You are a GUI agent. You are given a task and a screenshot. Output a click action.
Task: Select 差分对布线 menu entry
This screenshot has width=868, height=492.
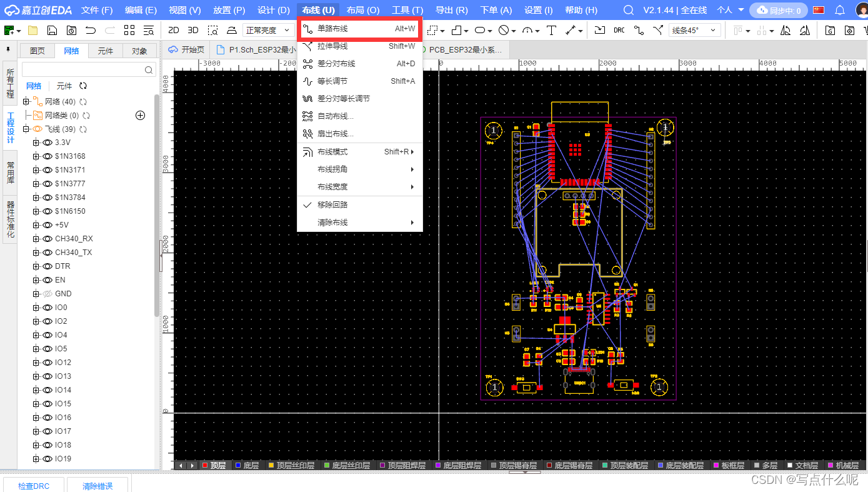pyautogui.click(x=359, y=64)
